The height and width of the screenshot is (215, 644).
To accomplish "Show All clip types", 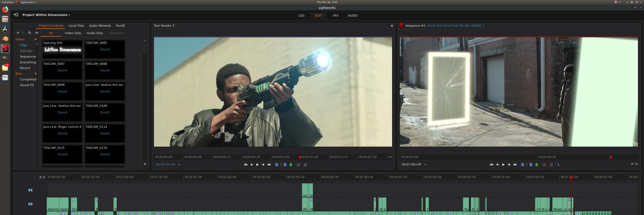I will [x=51, y=33].
